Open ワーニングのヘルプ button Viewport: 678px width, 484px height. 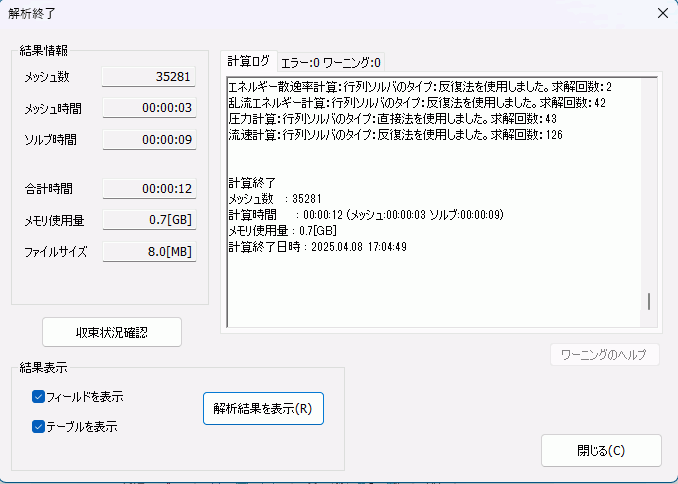pyautogui.click(x=604, y=355)
